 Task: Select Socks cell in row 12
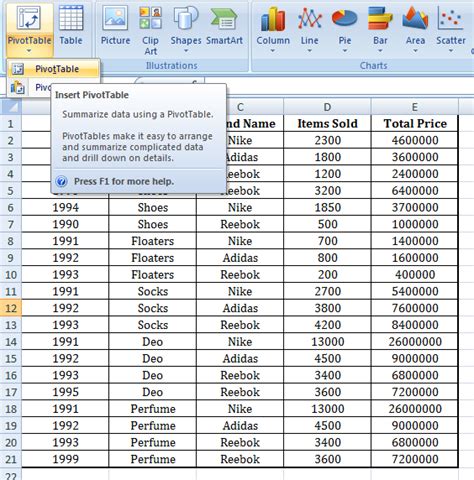(153, 308)
